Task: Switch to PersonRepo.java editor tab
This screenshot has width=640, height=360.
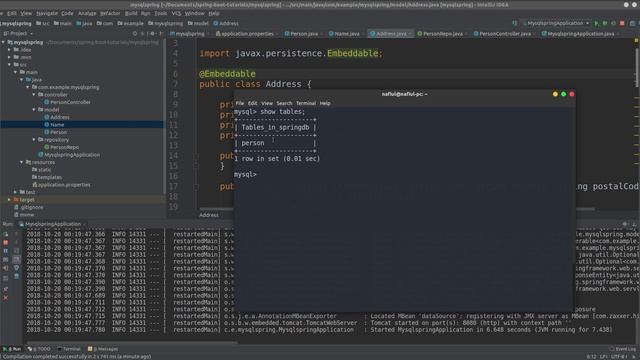Action: pyautogui.click(x=440, y=34)
